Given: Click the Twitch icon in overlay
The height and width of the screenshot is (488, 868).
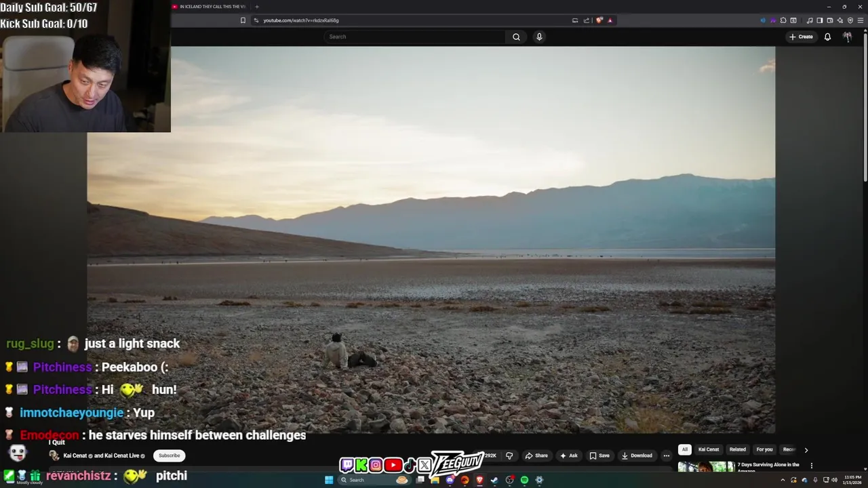Looking at the screenshot, I should (x=347, y=465).
